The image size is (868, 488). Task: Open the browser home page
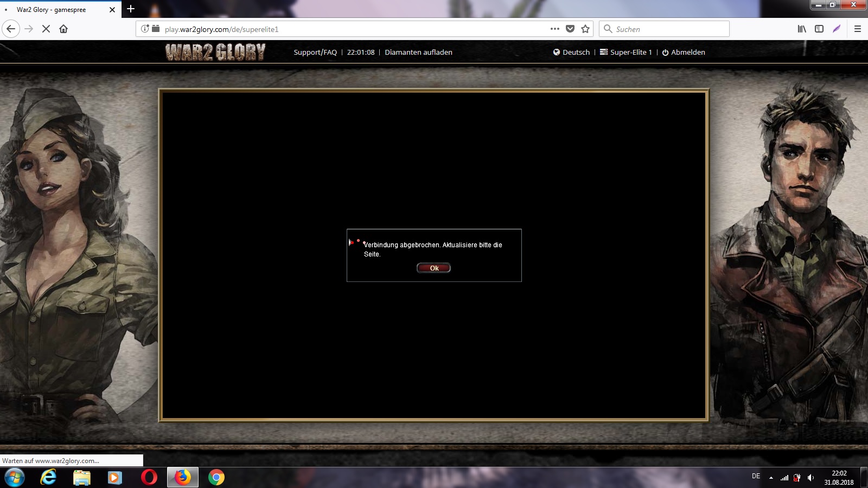click(x=63, y=29)
